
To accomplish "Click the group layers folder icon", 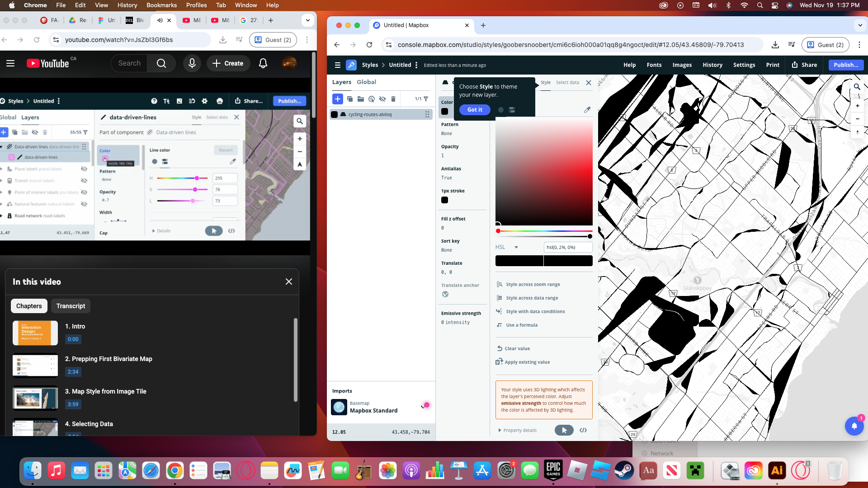I will (x=360, y=99).
